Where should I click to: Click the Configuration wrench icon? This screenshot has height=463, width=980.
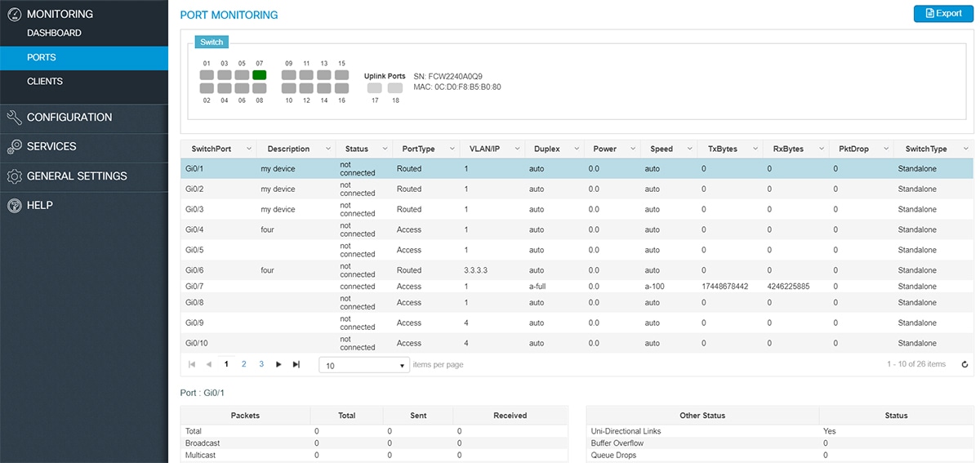point(14,118)
